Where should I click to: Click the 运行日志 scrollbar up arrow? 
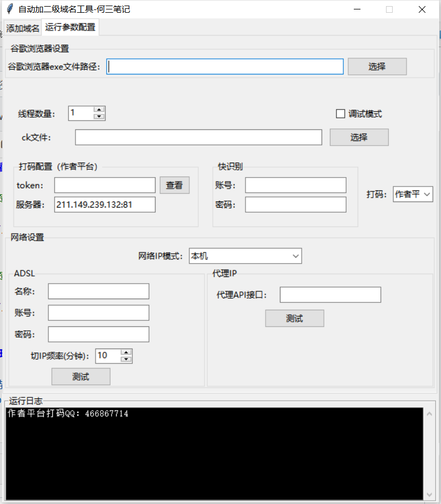click(429, 414)
